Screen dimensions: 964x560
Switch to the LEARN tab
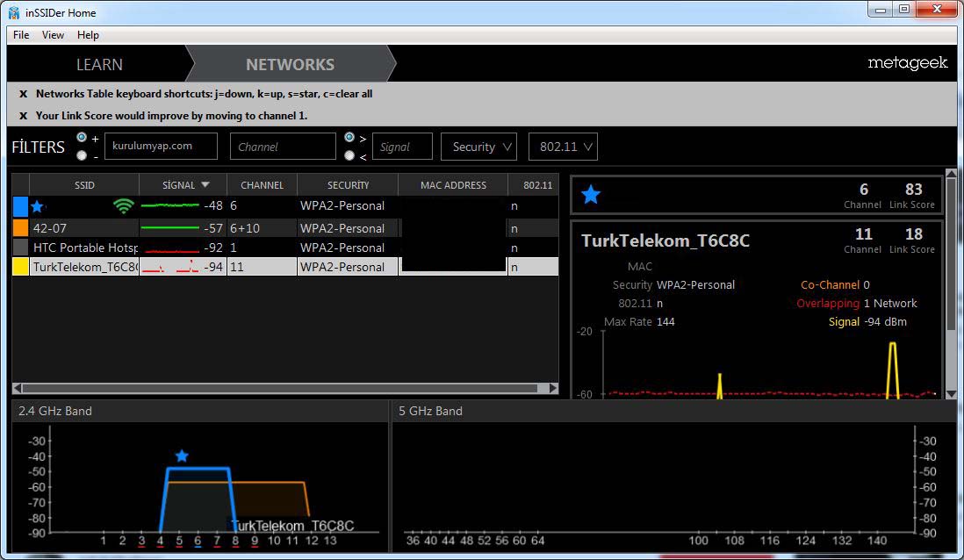point(99,64)
